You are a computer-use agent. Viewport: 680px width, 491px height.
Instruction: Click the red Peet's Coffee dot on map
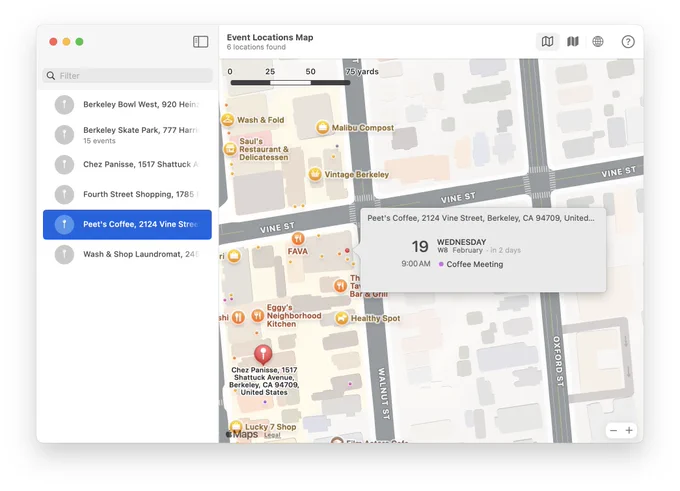347,251
